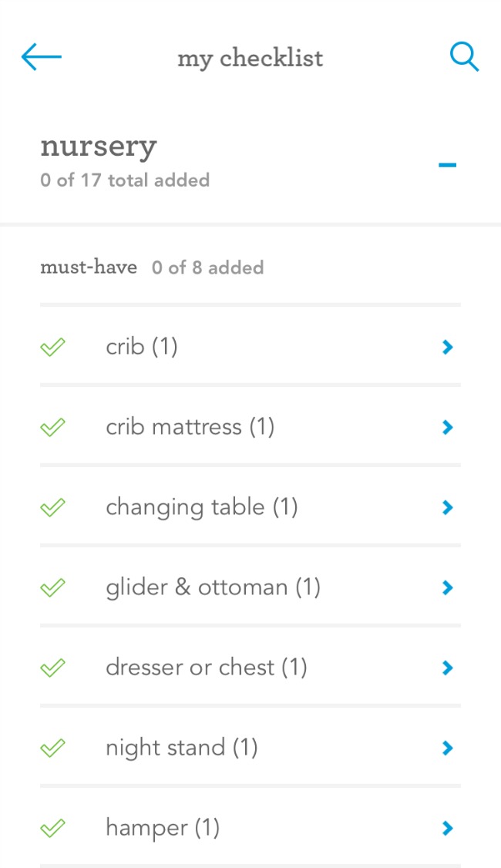Mark dresser or chest as checked
Viewport: 501px width, 868px height.
[x=52, y=668]
